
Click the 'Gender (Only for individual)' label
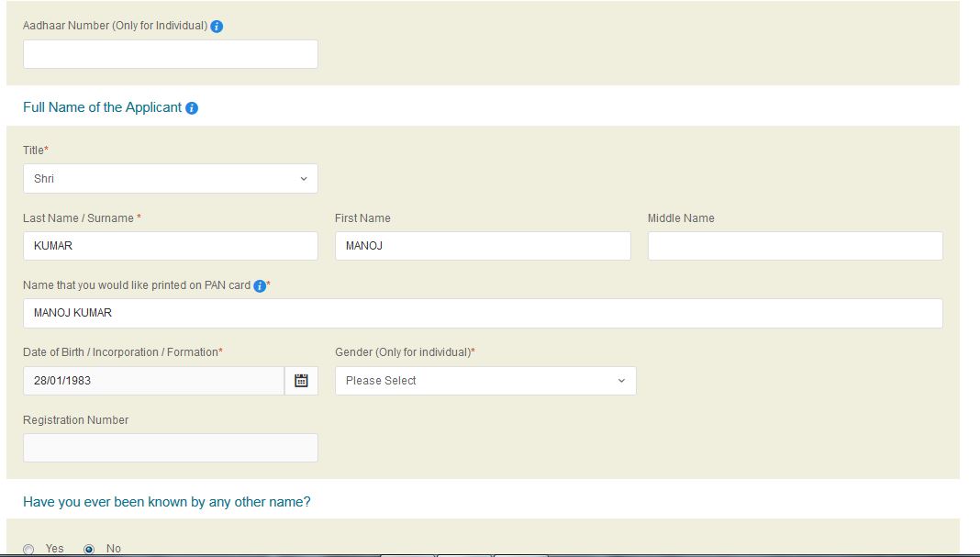point(403,352)
